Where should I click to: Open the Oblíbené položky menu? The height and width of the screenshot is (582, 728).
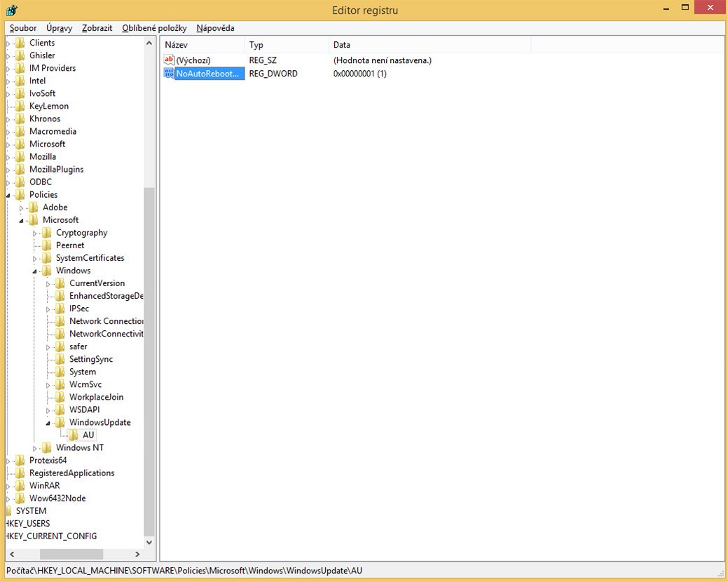[154, 28]
